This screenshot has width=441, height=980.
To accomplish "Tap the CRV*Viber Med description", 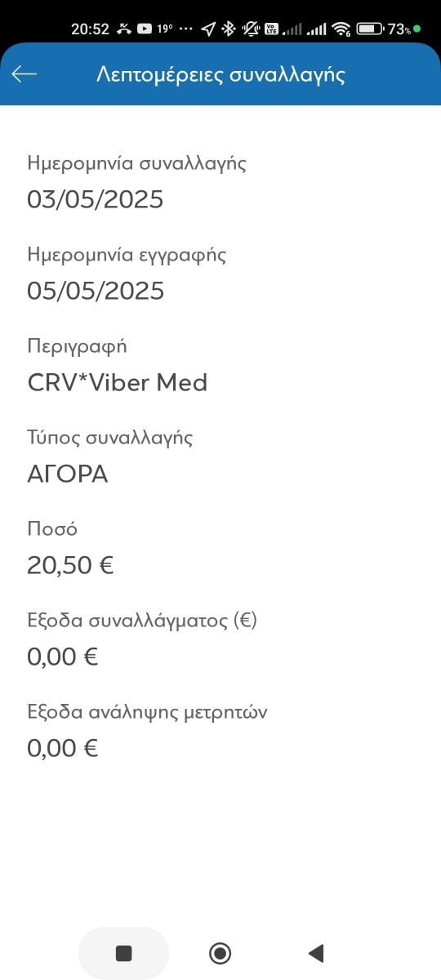I will click(x=118, y=382).
